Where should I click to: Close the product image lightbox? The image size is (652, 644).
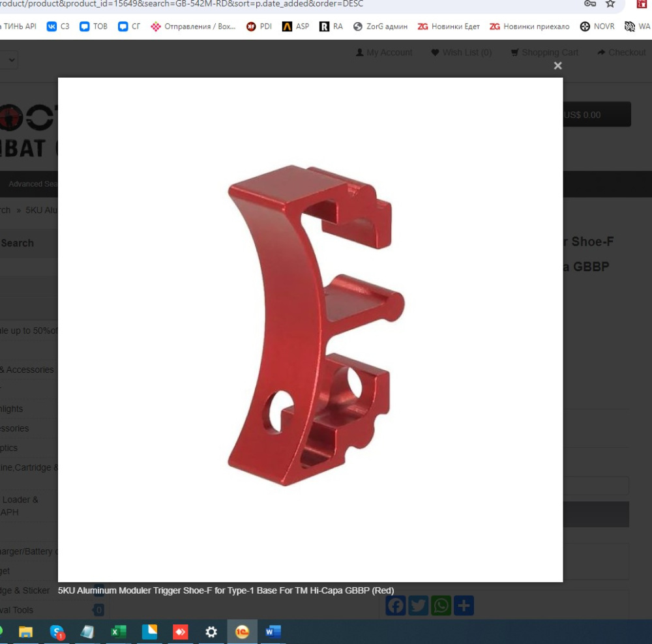(x=557, y=66)
